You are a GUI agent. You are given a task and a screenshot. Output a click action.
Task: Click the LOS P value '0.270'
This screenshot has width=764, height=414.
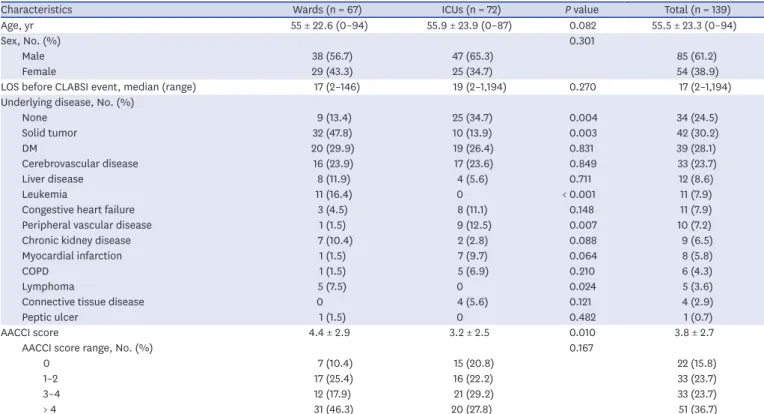click(x=583, y=87)
